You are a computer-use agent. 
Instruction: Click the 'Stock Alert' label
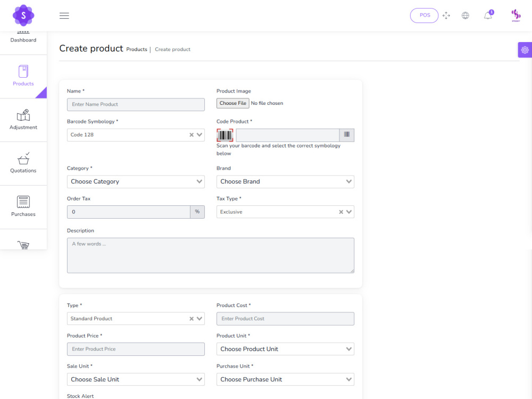pyautogui.click(x=80, y=396)
